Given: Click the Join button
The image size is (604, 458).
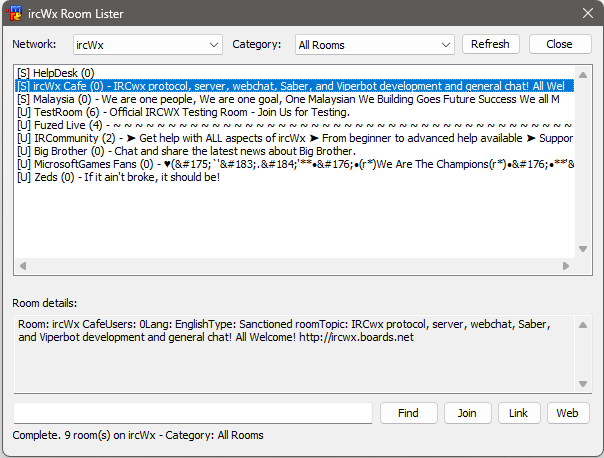Looking at the screenshot, I should 467,413.
